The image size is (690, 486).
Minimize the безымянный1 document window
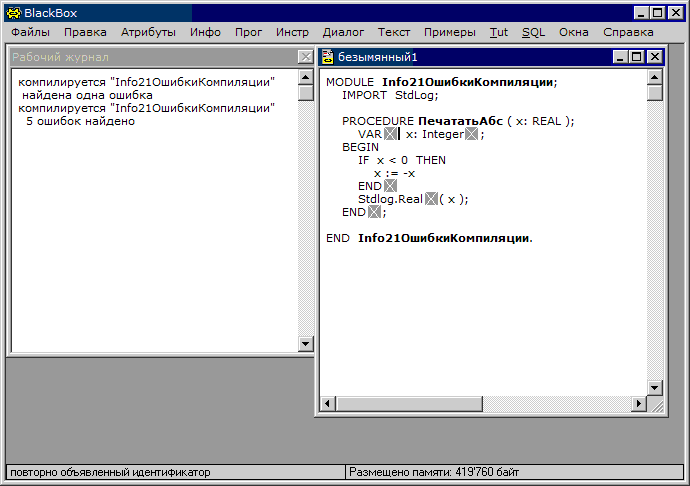[620, 57]
